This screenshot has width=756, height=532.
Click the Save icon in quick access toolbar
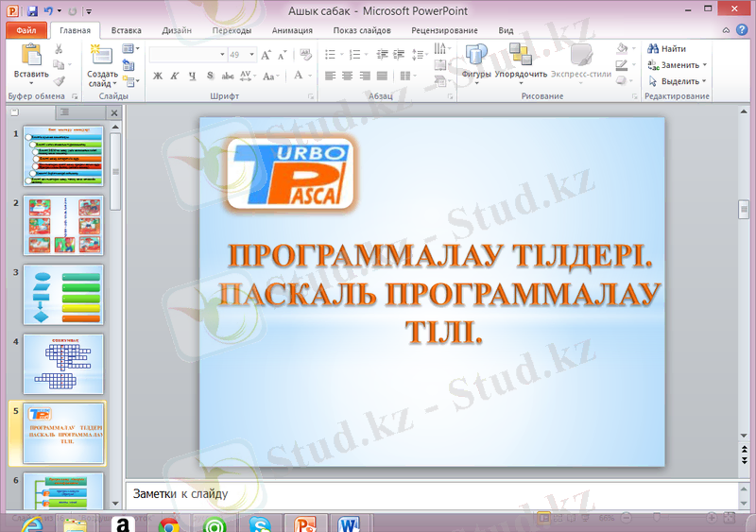point(33,11)
